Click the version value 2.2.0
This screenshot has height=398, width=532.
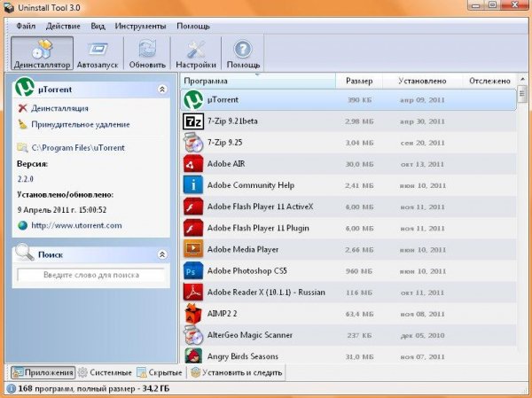[26, 179]
